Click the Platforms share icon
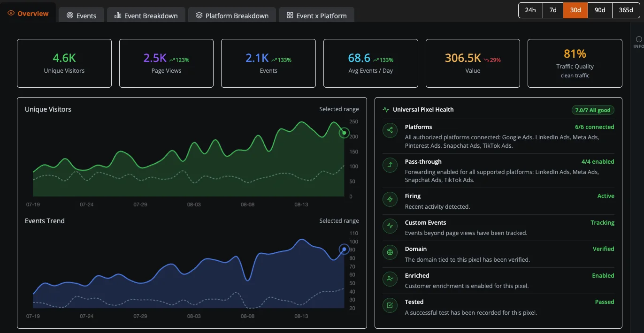The image size is (644, 333). tap(390, 130)
